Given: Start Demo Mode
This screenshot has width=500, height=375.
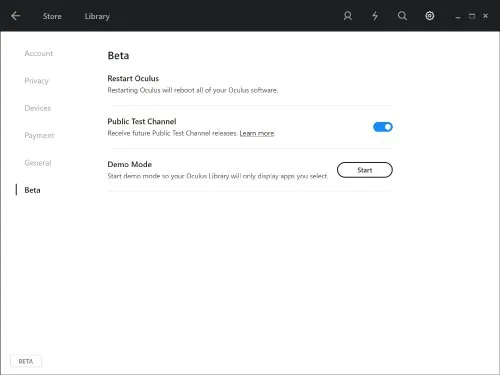Looking at the screenshot, I should 365,170.
